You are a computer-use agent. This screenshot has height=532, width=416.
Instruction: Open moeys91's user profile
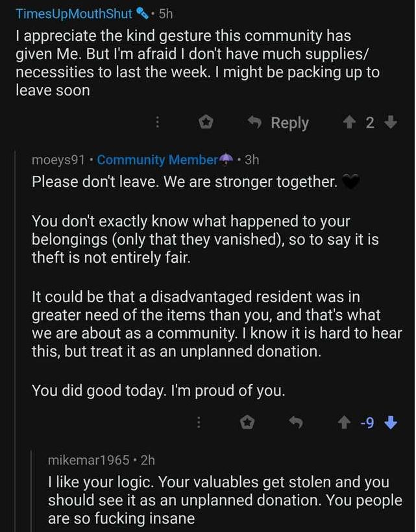click(x=58, y=160)
